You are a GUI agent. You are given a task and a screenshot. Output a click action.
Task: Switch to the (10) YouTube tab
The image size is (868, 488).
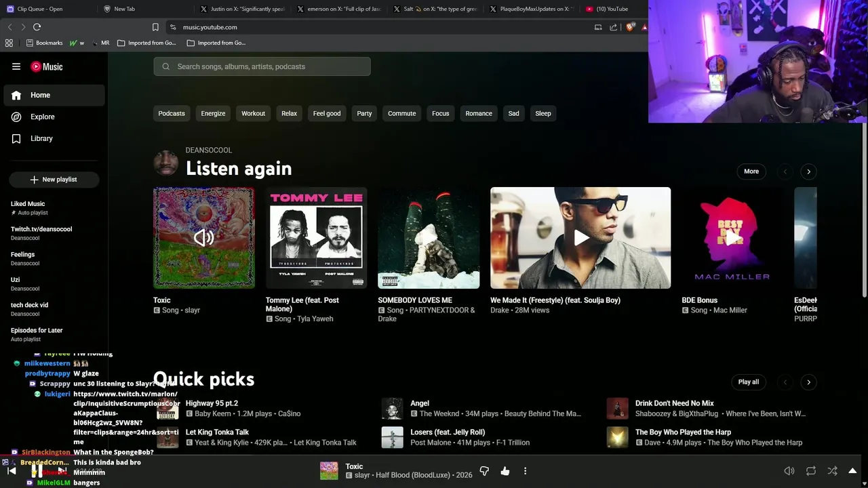click(608, 9)
